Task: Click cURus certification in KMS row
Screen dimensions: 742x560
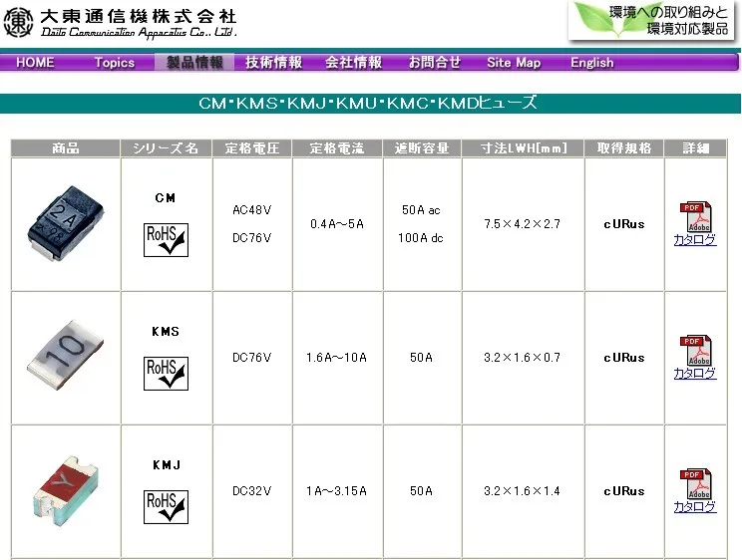Action: [624, 358]
